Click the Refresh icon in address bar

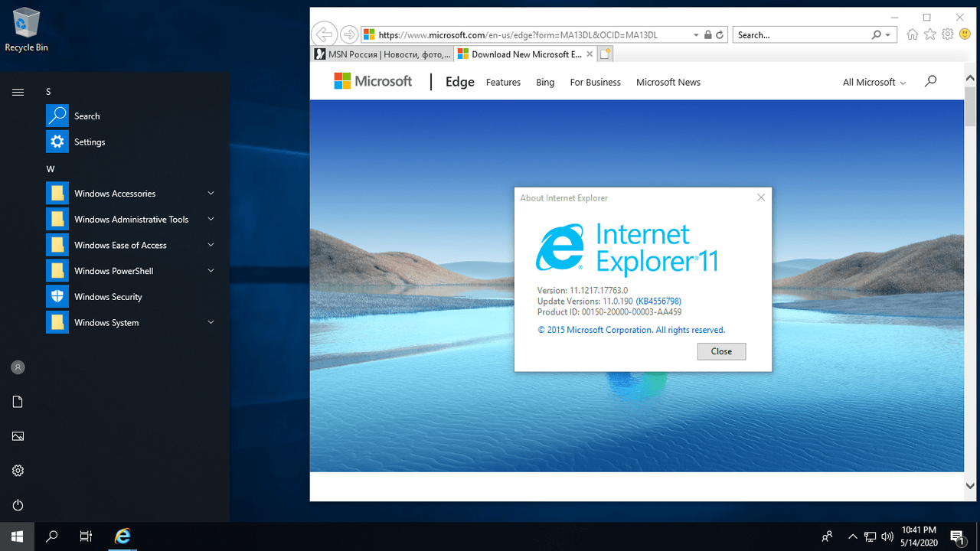720,35
